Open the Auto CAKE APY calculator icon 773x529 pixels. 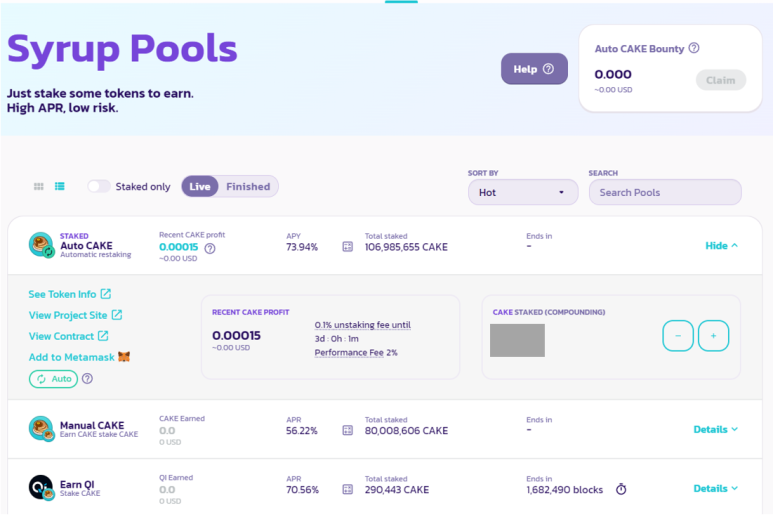coord(348,247)
